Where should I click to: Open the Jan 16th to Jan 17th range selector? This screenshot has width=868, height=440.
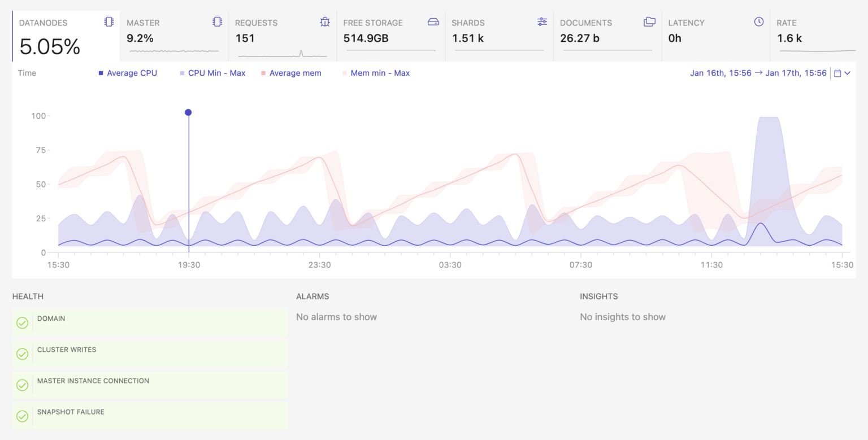click(x=758, y=73)
